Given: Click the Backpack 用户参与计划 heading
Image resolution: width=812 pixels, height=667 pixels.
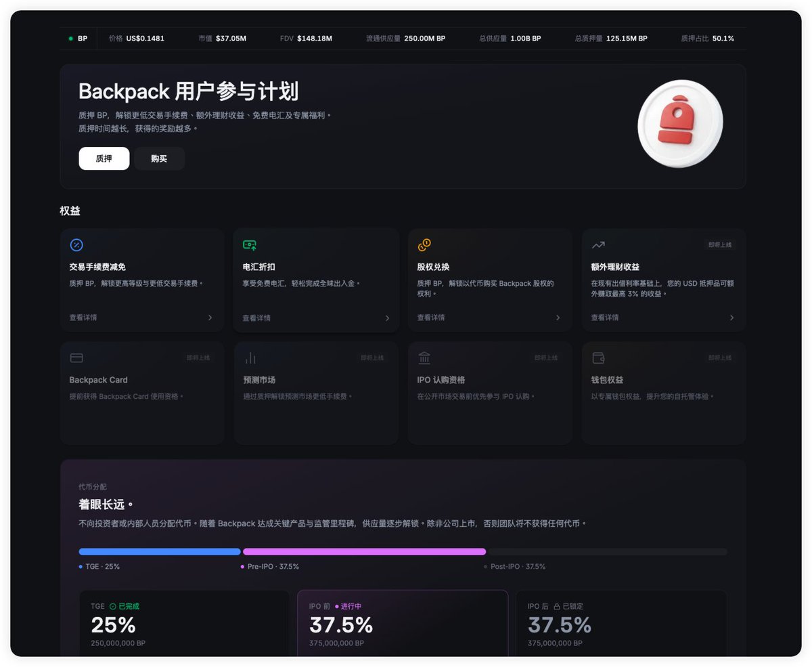Looking at the screenshot, I should 189,91.
